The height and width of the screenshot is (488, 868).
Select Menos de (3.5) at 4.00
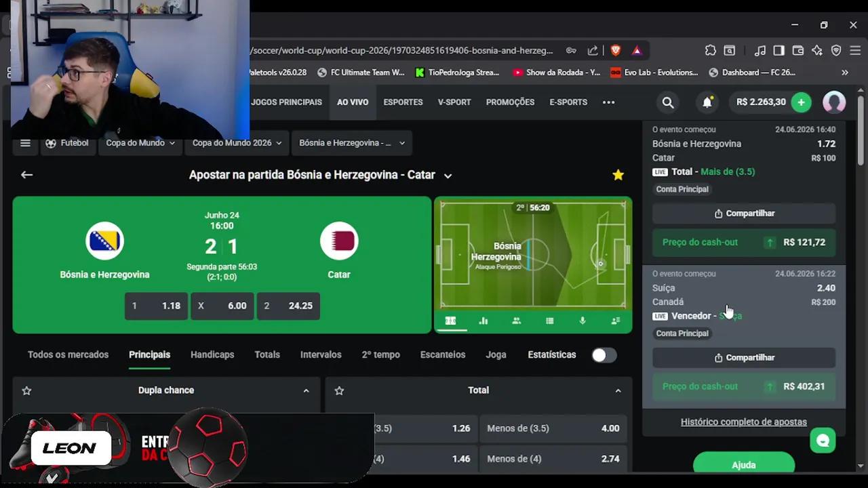[553, 428]
